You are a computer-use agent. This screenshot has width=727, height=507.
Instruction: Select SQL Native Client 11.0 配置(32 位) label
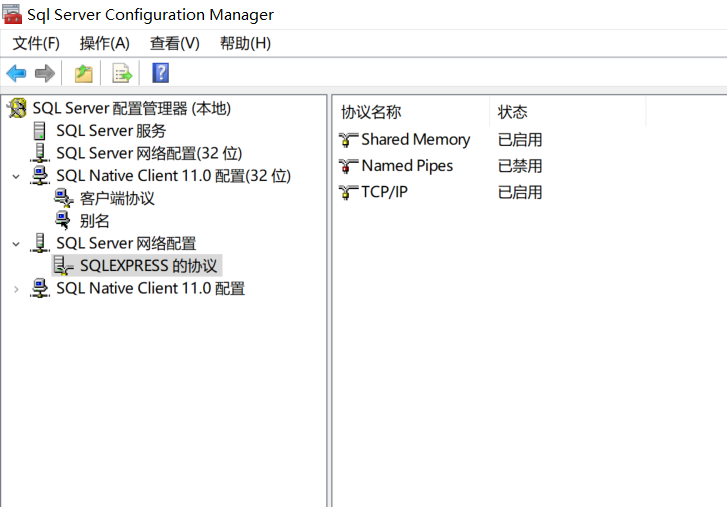174,176
